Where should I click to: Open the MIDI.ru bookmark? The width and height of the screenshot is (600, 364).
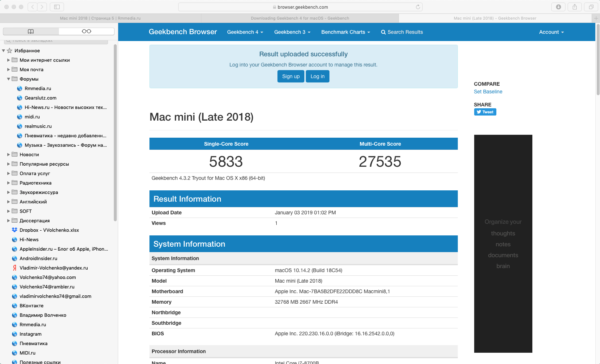click(27, 353)
